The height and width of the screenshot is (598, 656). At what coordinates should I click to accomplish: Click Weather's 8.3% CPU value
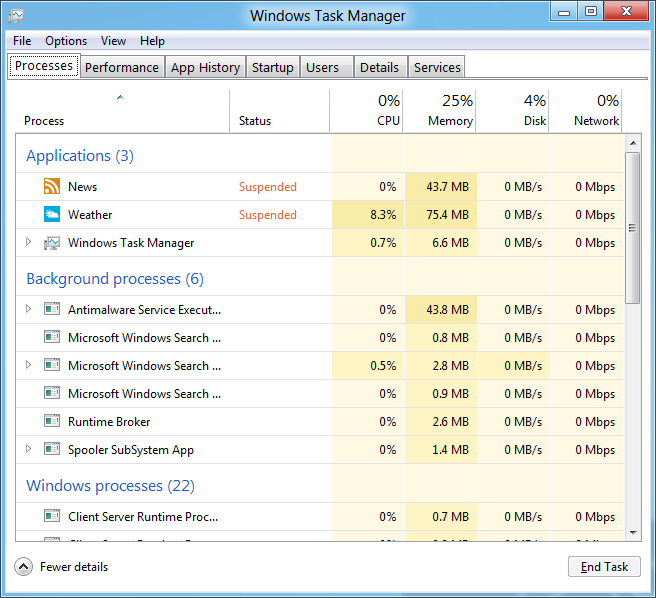[383, 215]
